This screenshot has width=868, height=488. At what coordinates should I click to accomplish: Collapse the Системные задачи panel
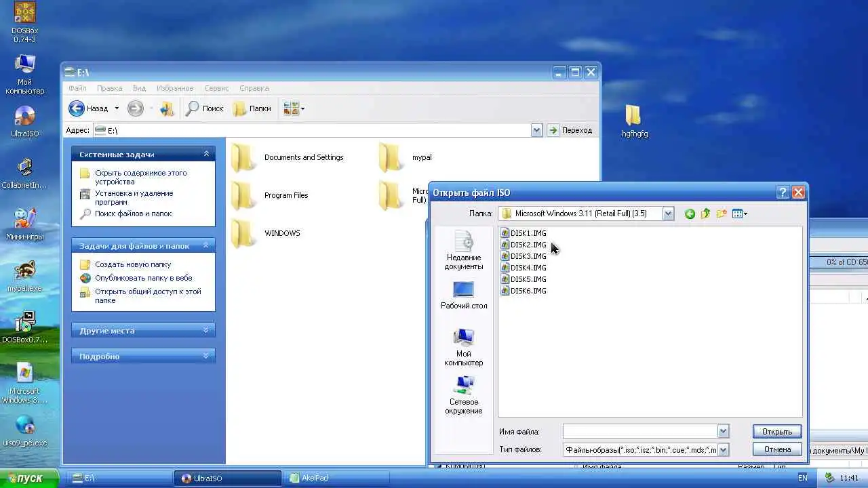pyautogui.click(x=206, y=155)
